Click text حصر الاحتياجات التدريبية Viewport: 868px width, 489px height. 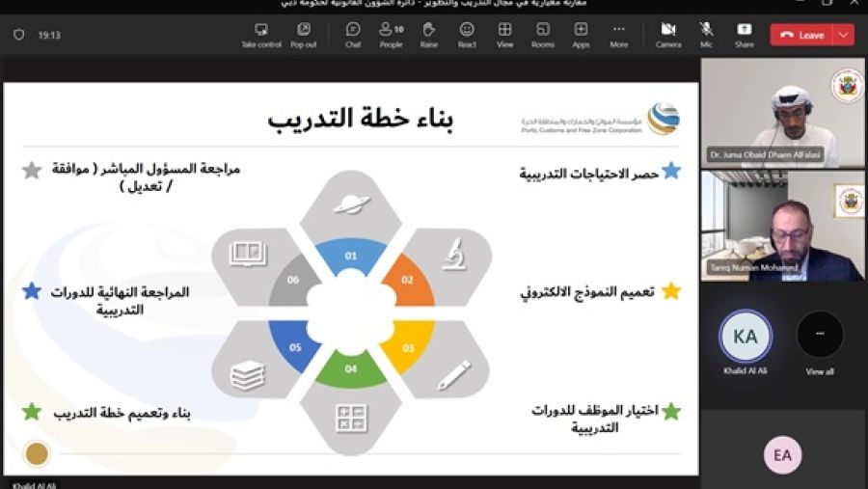coord(588,174)
